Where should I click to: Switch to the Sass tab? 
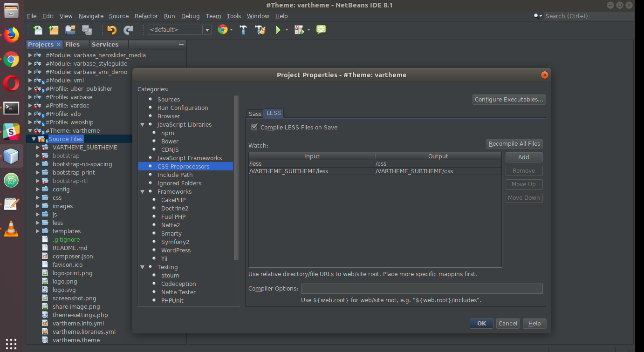point(255,114)
